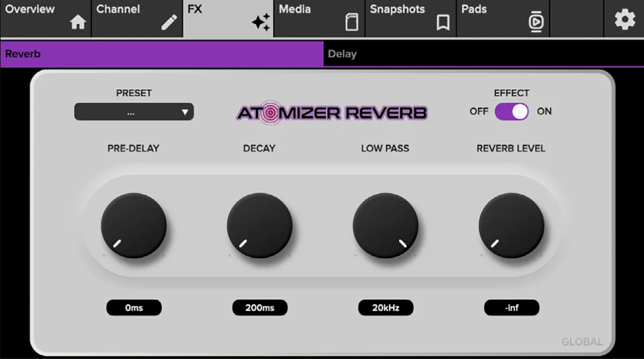
Task: Toggle the reverb Effect switch
Action: point(511,112)
